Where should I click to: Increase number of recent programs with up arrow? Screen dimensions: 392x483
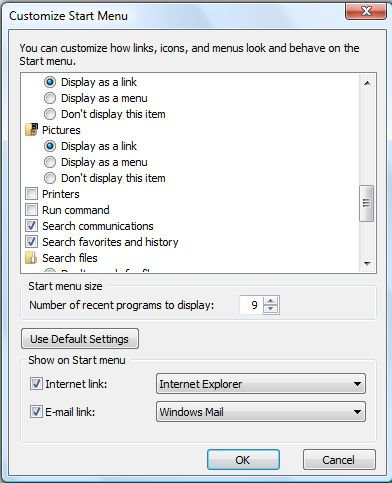(x=270, y=301)
